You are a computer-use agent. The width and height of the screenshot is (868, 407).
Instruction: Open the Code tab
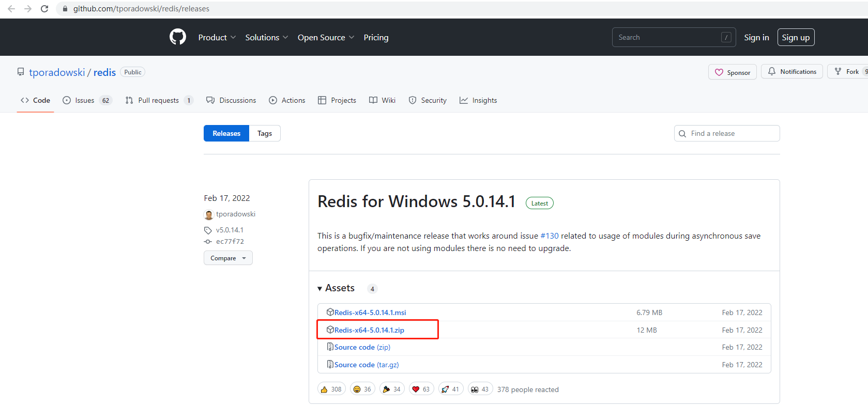(35, 100)
